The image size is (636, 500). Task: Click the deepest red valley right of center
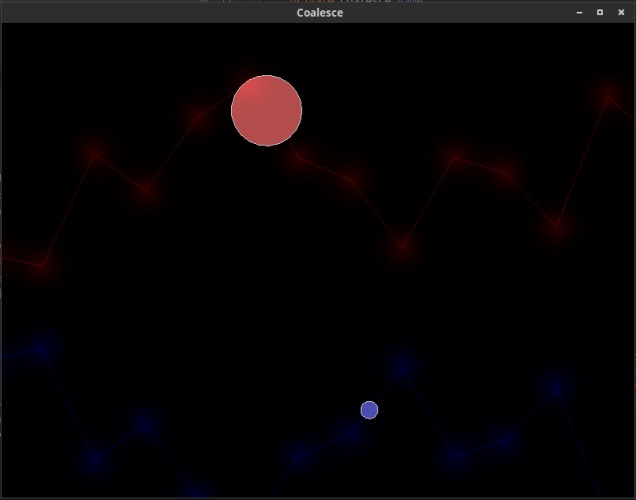tap(403, 246)
